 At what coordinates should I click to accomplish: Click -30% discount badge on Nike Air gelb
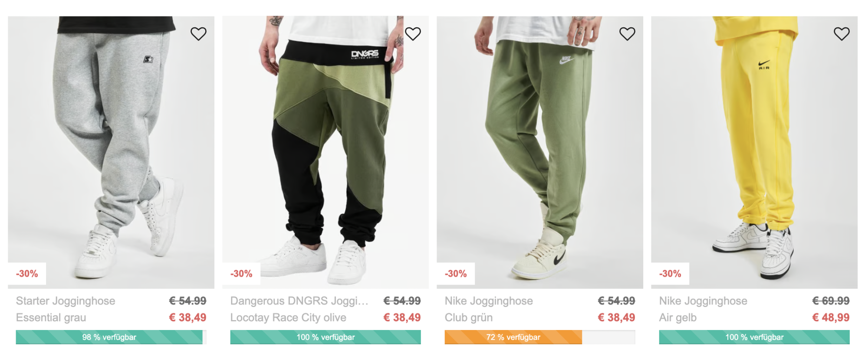(x=670, y=274)
